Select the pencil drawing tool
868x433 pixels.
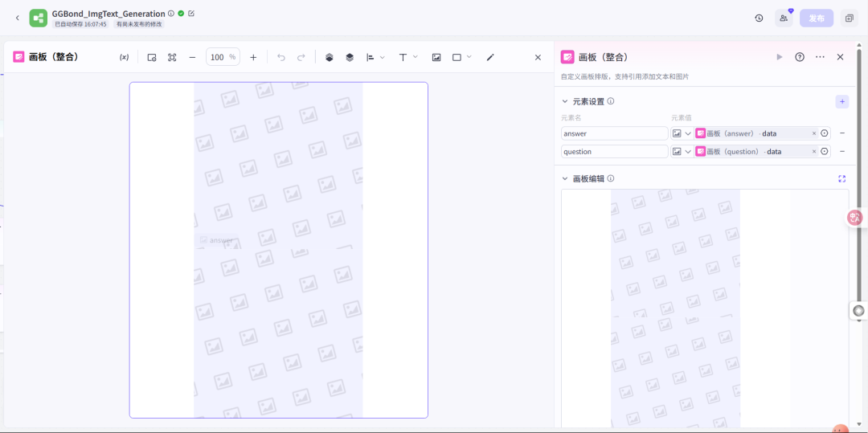pyautogui.click(x=490, y=57)
